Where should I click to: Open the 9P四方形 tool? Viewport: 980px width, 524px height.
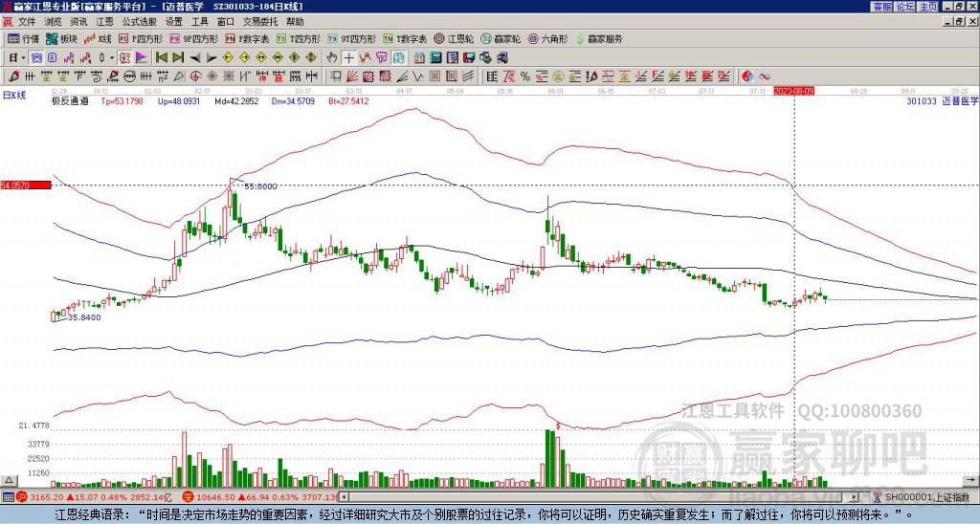(x=194, y=38)
